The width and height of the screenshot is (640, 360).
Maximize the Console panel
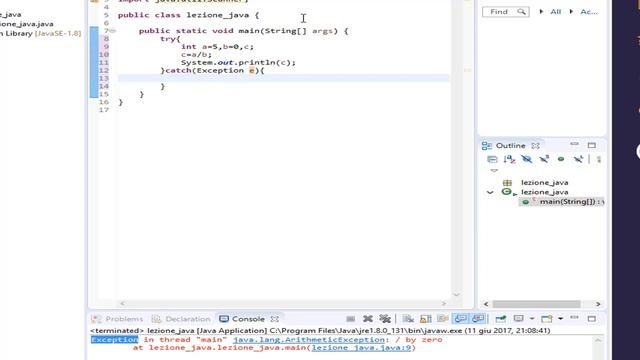pos(591,319)
